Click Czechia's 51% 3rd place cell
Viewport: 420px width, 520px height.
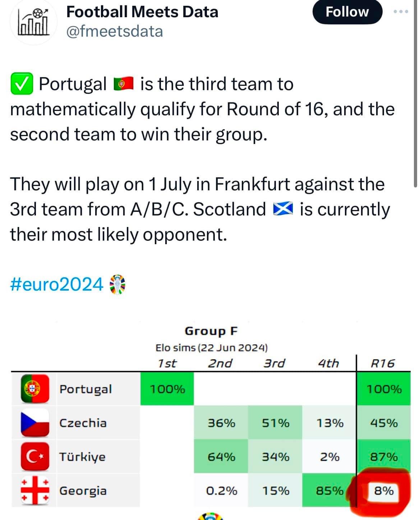pyautogui.click(x=275, y=423)
